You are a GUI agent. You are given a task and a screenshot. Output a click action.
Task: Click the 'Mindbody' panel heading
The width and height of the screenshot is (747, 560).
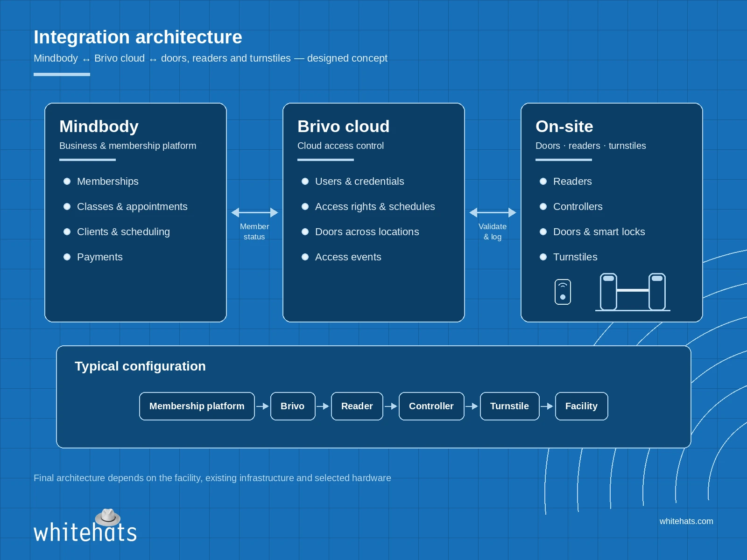tap(99, 126)
